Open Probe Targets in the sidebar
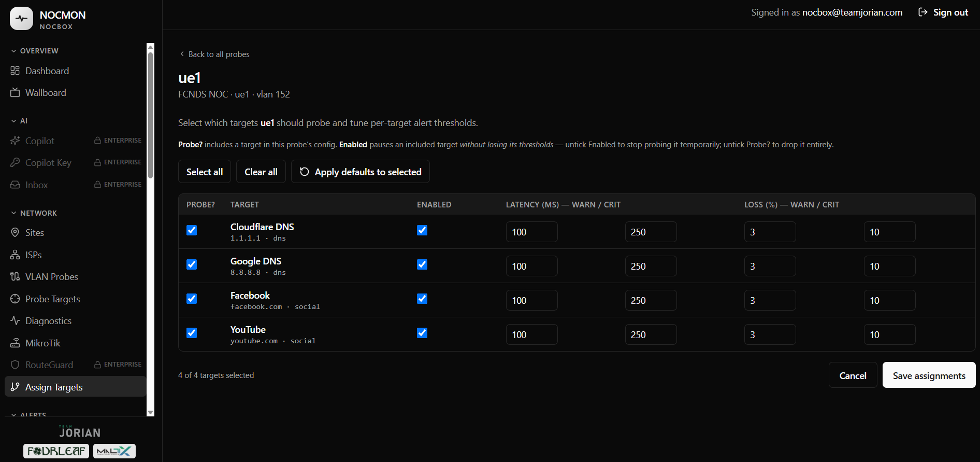980x462 pixels. [x=76, y=299]
